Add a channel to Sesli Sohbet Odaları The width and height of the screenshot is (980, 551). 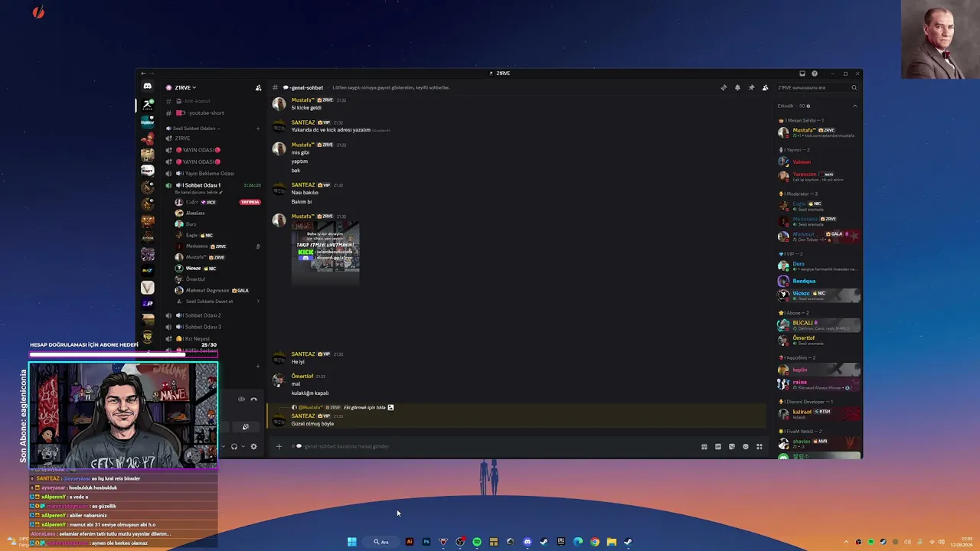click(258, 129)
